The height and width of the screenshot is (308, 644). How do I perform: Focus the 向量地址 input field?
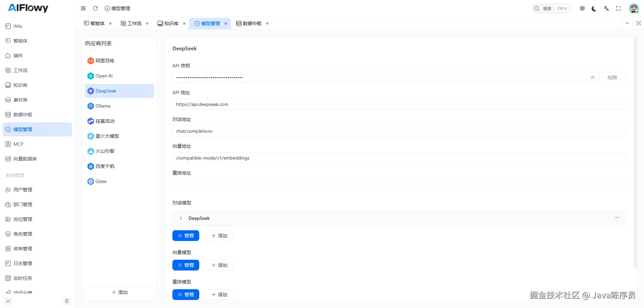click(399, 158)
